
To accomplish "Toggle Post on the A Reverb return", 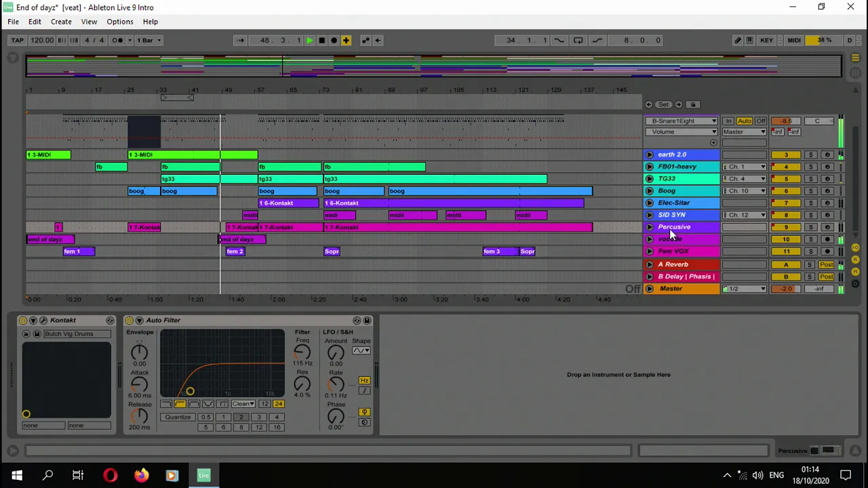I will [826, 264].
